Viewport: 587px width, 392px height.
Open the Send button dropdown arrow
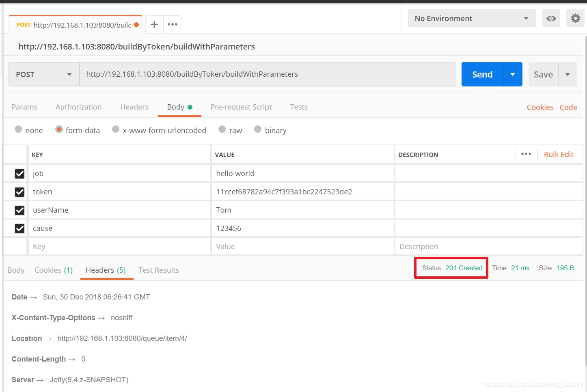[513, 74]
